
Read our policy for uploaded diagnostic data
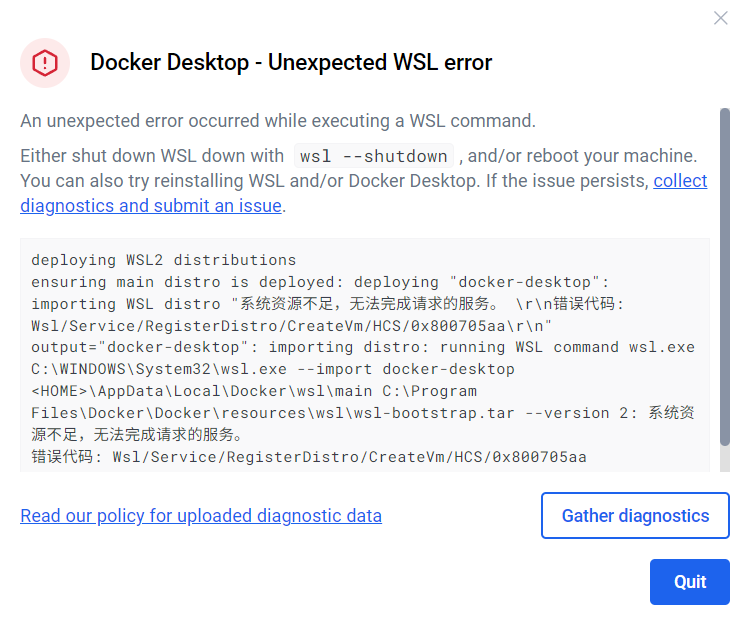click(x=201, y=515)
